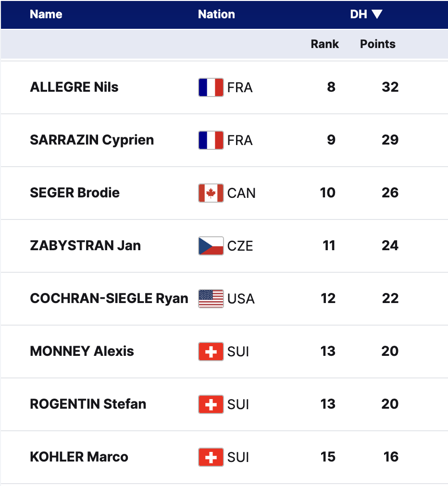
Task: Open KOHLER Marco athlete profile
Action: (x=79, y=457)
